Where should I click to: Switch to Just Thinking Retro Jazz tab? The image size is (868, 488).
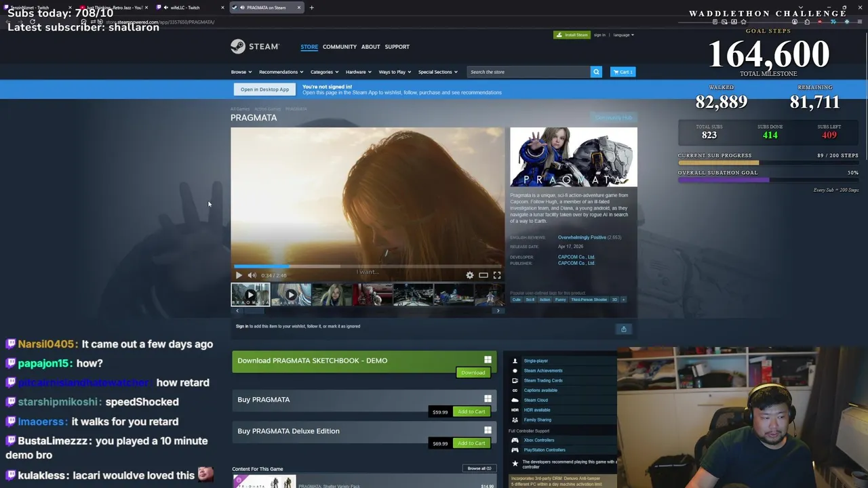(114, 7)
